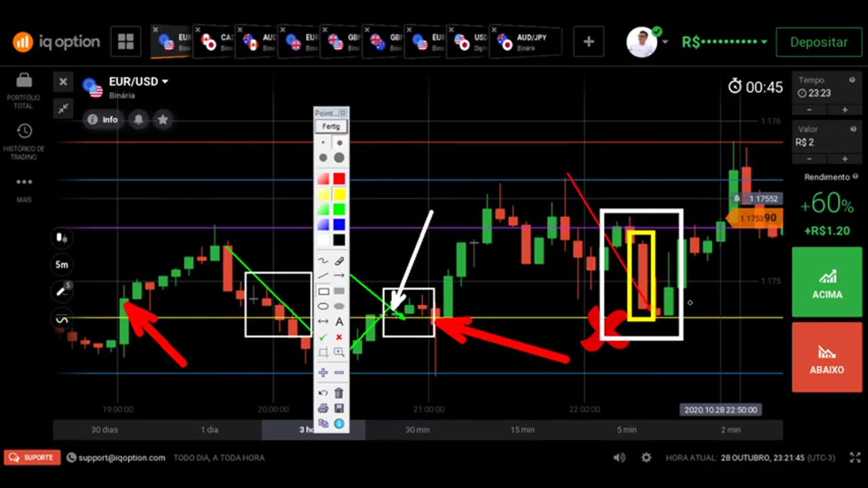Select Pointofix magnifier zoom tool
This screenshot has height=488, width=868.
[339, 352]
